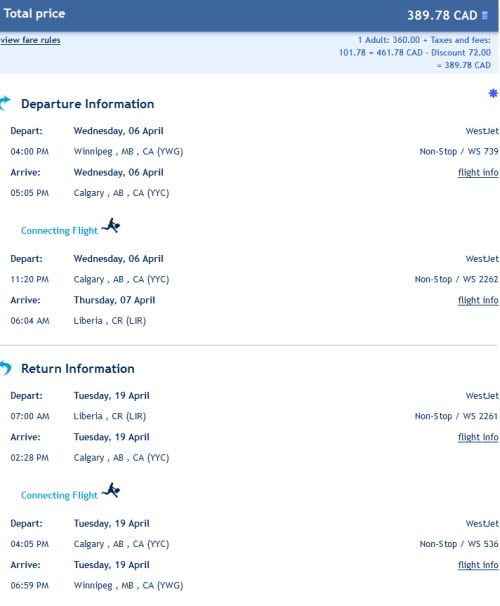Click running traveler icon in departure Connecting Flight
Image resolution: width=500 pixels, height=606 pixels.
coord(111,226)
